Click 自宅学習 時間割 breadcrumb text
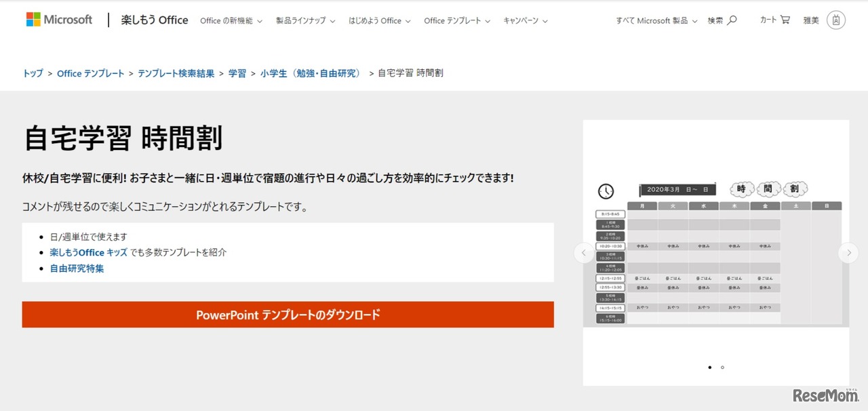Viewport: 868px width, 411px height. 411,73
